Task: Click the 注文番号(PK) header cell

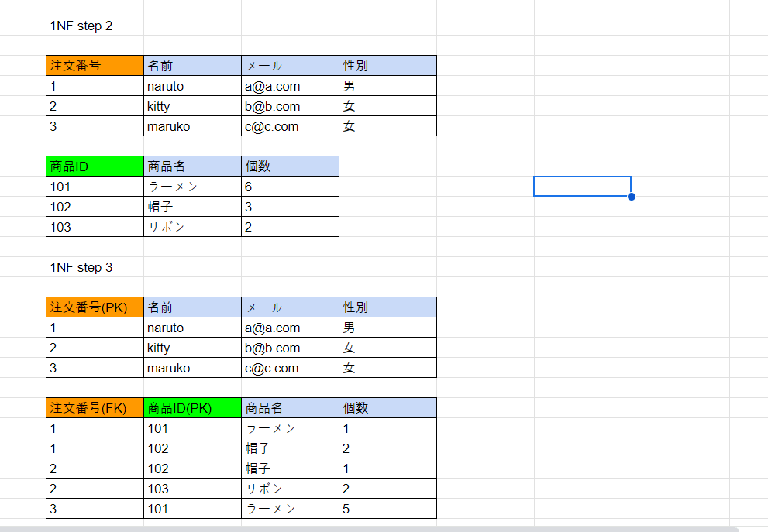Action: [95, 307]
